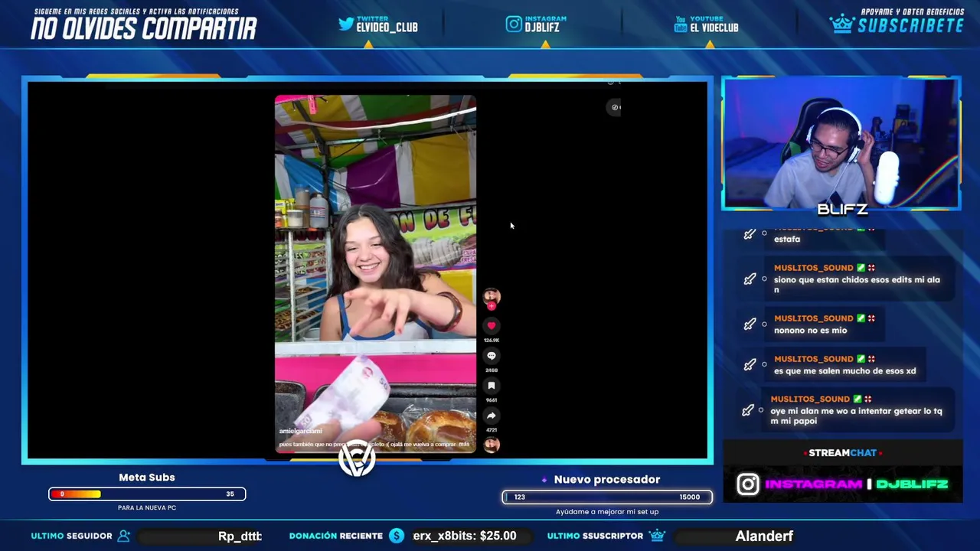This screenshot has height=551, width=980.
Task: Click 'es que me salen mucho de esos xd'
Action: (844, 371)
